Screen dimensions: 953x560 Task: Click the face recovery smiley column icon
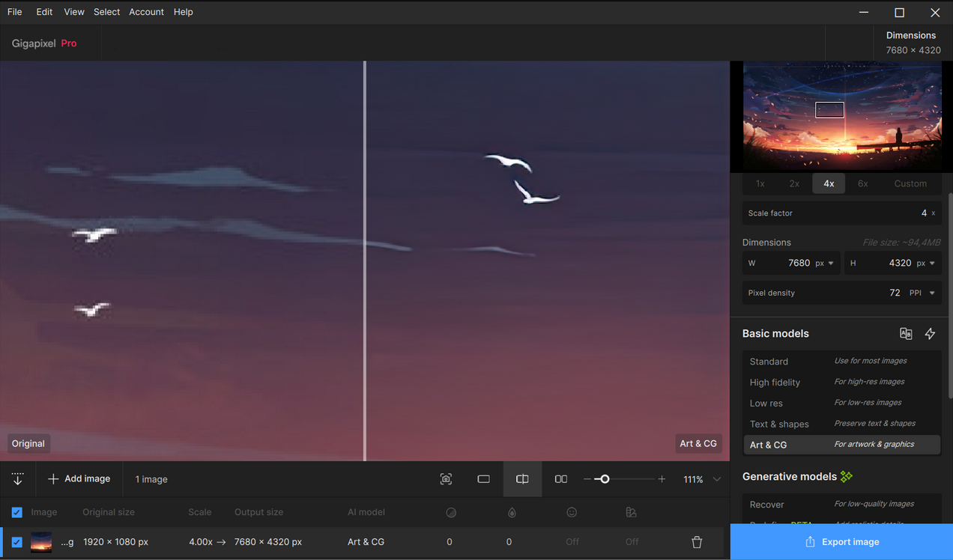(572, 512)
